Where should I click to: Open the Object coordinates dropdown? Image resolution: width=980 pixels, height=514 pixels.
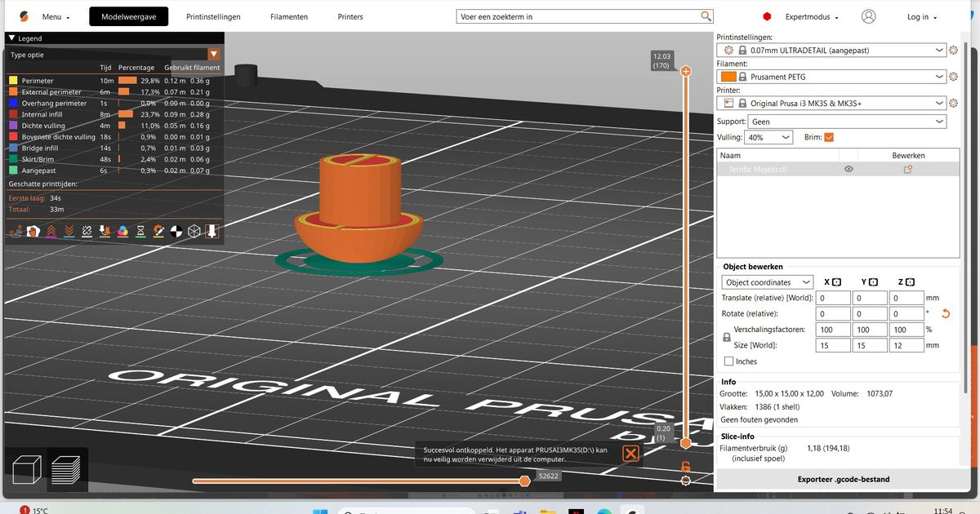point(766,281)
